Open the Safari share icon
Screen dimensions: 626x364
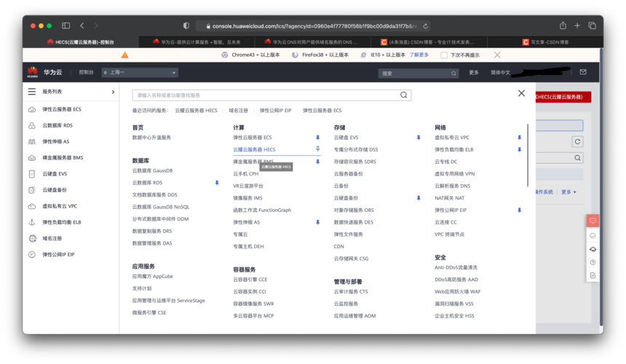[563, 25]
